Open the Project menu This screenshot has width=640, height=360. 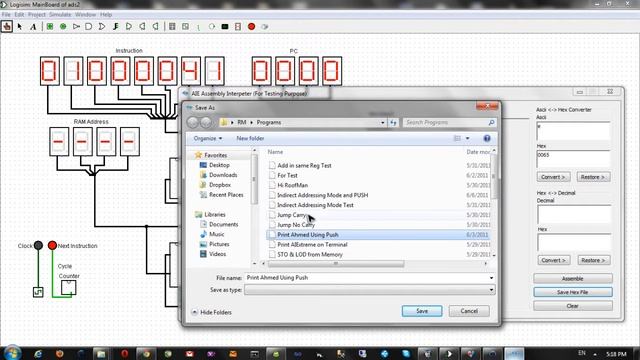37,15
